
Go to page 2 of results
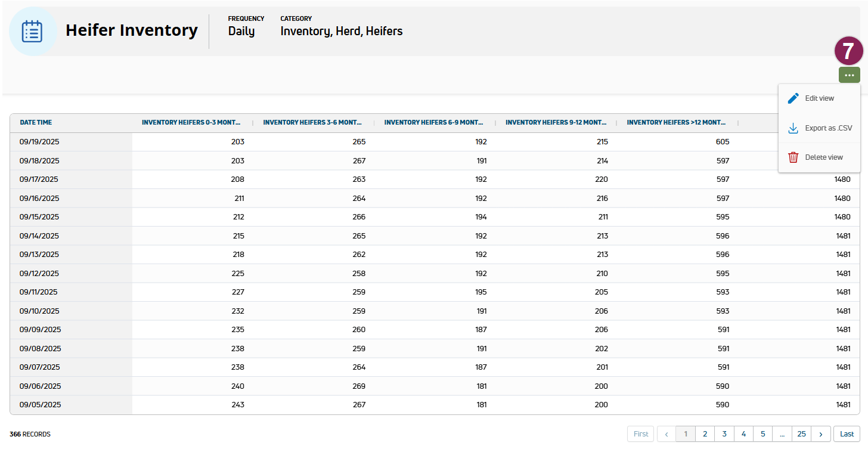pos(705,434)
